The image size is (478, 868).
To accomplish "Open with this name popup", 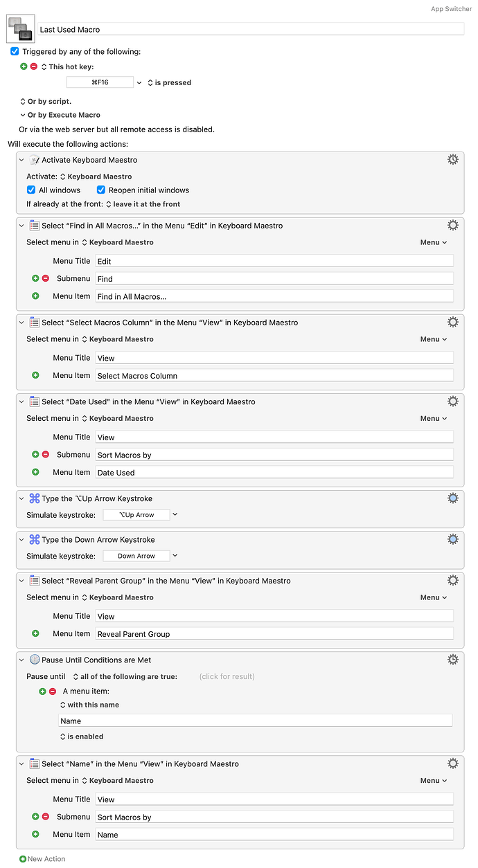I will click(x=89, y=705).
